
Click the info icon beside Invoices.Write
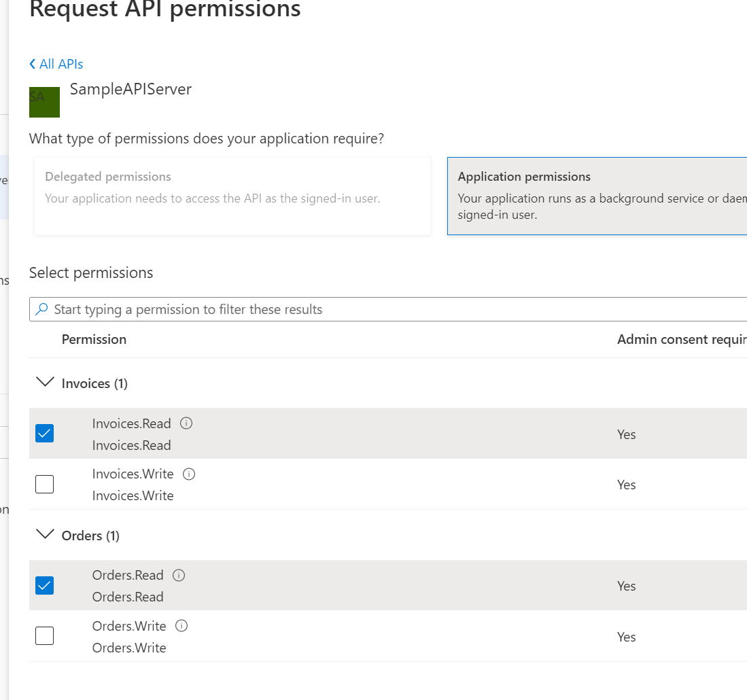click(189, 474)
